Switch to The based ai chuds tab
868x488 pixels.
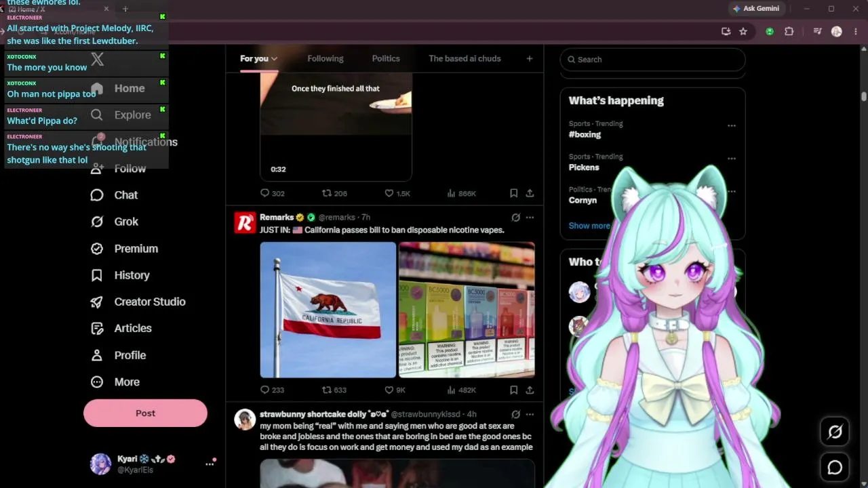coord(465,59)
